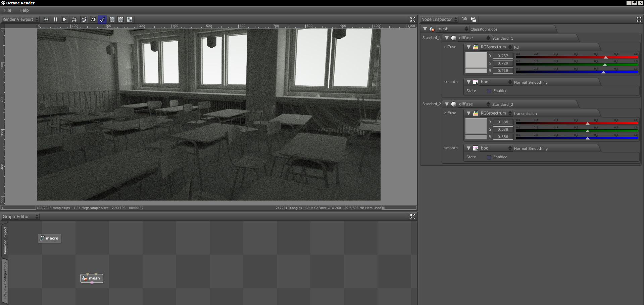Maximize the Graph Editor panel

point(413,217)
